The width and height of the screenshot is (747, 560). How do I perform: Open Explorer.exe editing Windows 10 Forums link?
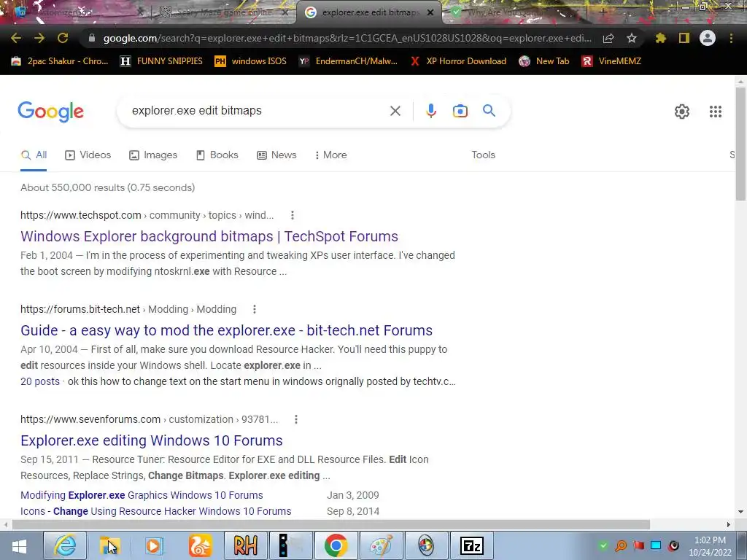pyautogui.click(x=152, y=441)
